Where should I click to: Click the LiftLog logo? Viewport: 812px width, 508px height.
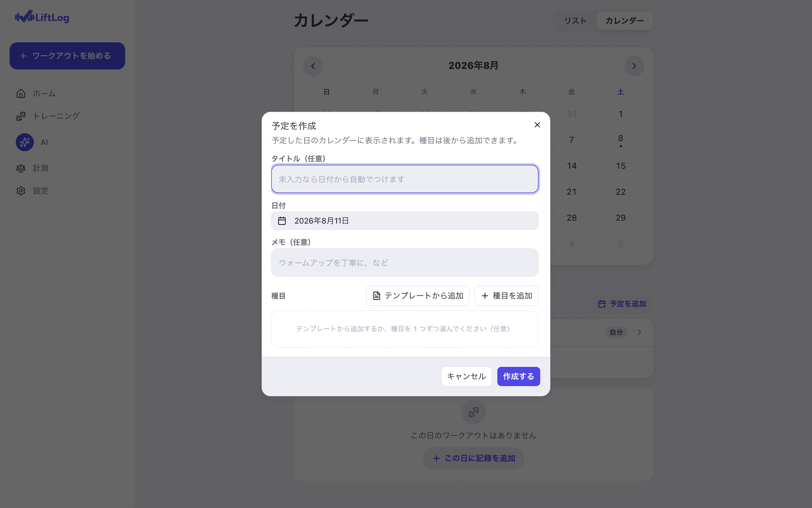pyautogui.click(x=42, y=17)
